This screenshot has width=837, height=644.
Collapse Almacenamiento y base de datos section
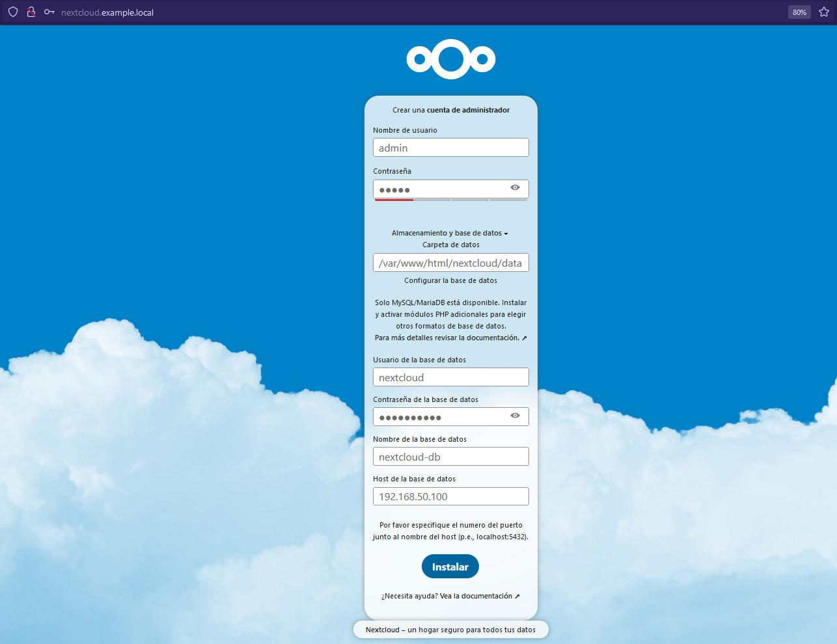pos(450,233)
